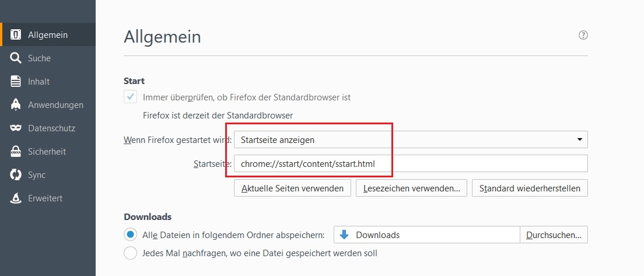The width and height of the screenshot is (644, 276).
Task: Click 'Lesezeichen verwenden...' button
Action: click(x=411, y=188)
